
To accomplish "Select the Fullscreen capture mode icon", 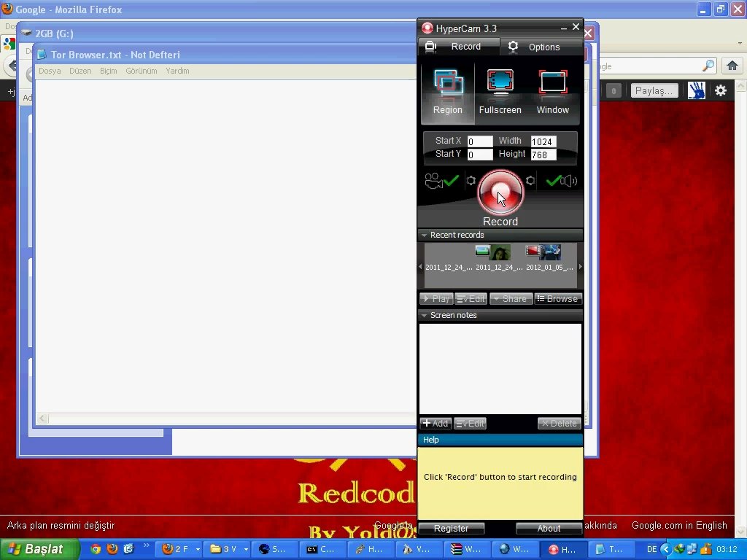I will pyautogui.click(x=500, y=93).
